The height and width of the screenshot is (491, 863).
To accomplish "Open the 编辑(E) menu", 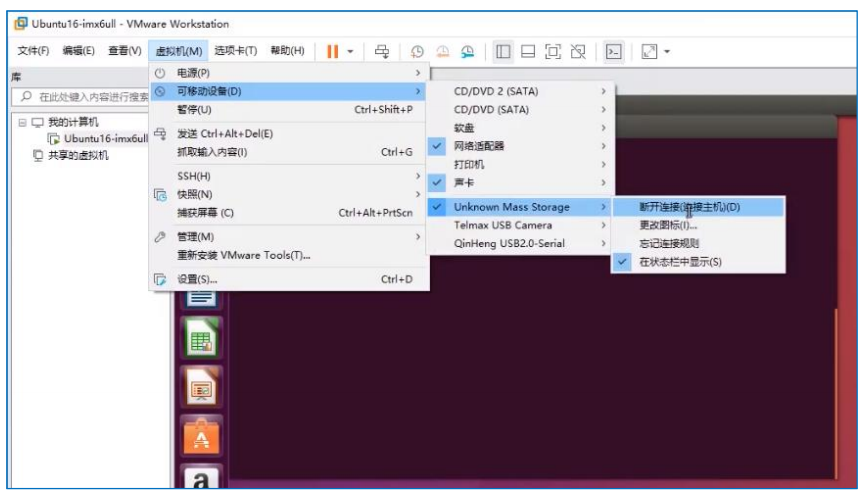I will tap(78, 51).
